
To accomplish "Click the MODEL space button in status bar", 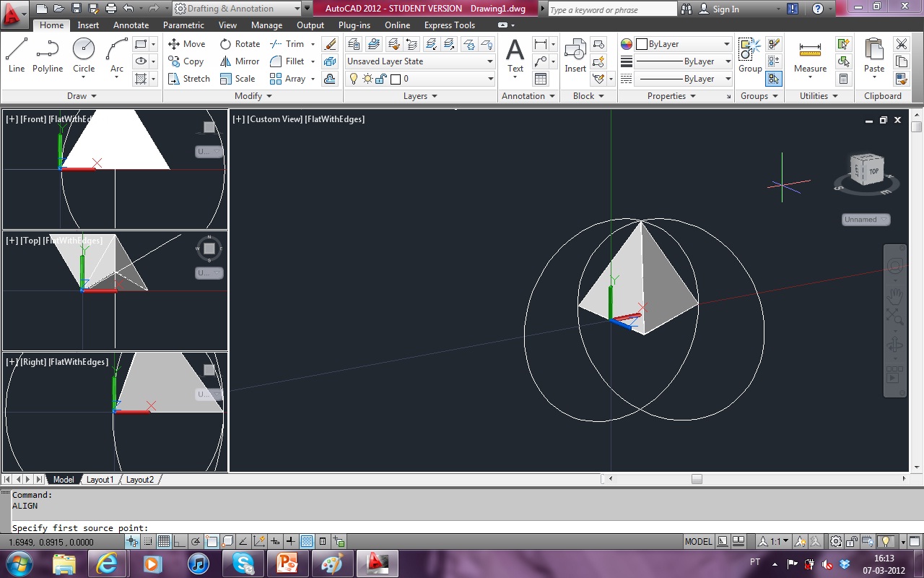I will click(x=698, y=541).
